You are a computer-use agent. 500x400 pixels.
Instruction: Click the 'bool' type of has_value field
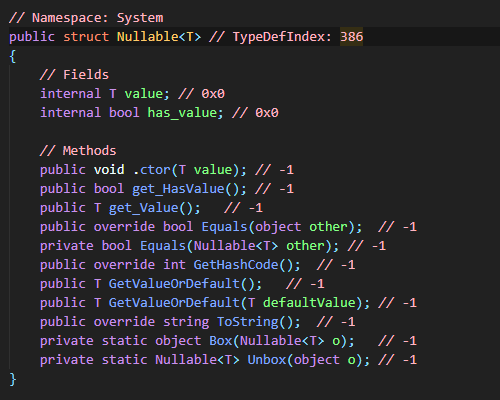coord(124,113)
